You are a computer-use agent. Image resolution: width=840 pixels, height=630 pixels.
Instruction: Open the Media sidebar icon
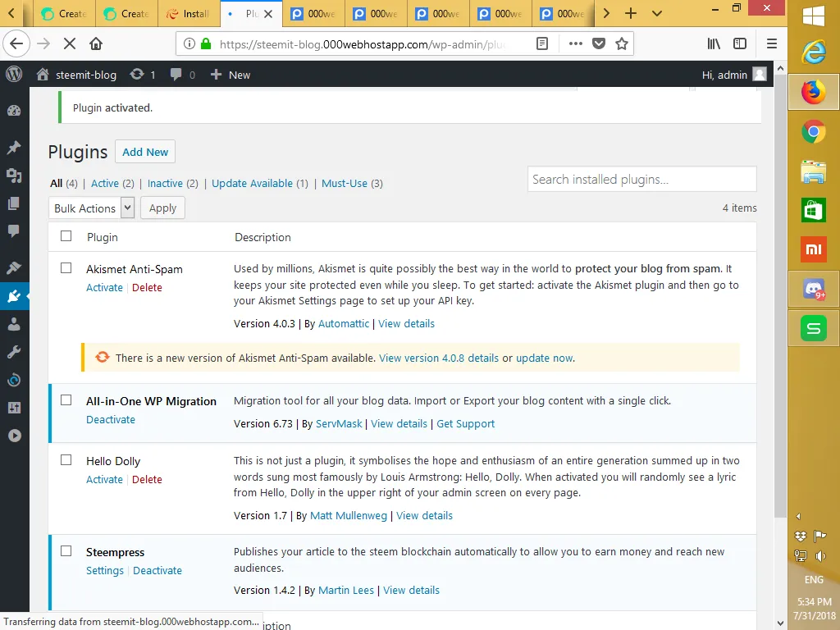[x=14, y=176]
